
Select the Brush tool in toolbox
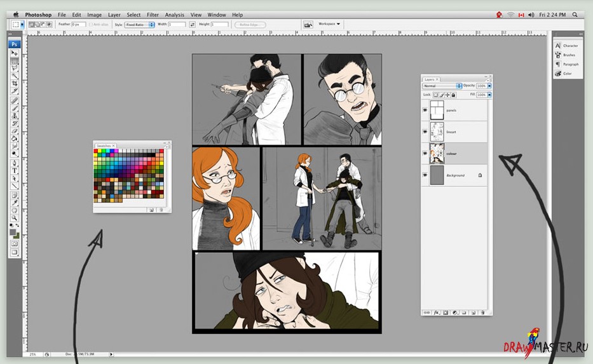pyautogui.click(x=15, y=108)
